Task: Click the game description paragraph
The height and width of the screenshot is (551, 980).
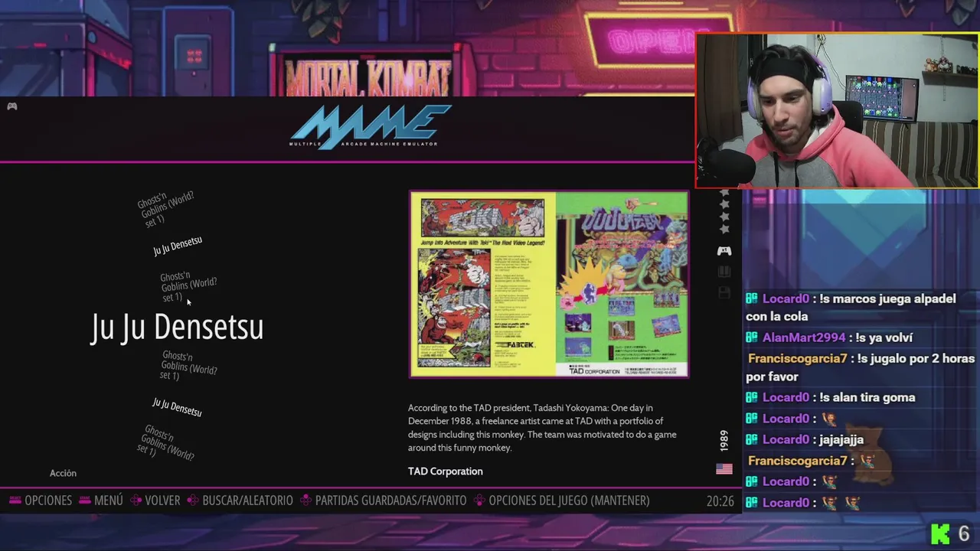Action: click(542, 428)
